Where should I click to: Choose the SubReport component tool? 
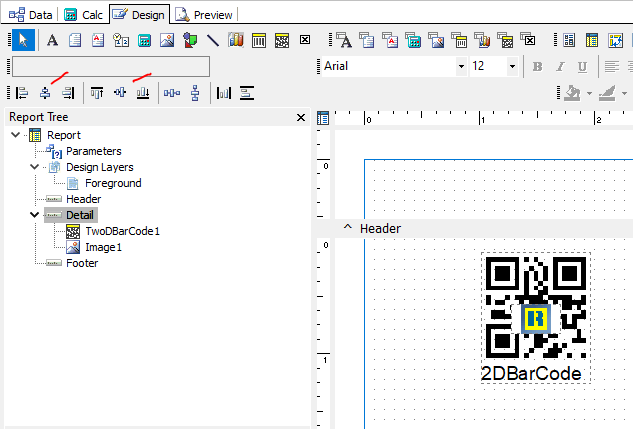point(592,40)
